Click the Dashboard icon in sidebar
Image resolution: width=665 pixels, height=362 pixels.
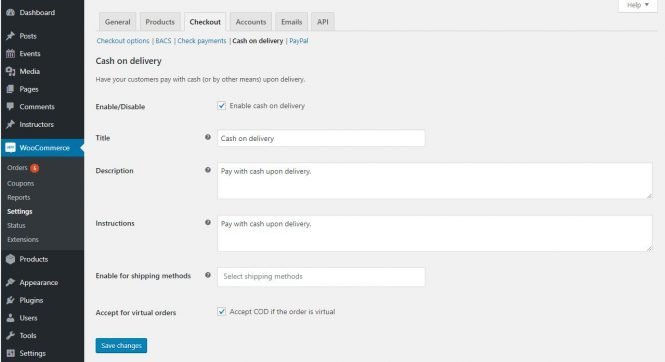point(10,13)
